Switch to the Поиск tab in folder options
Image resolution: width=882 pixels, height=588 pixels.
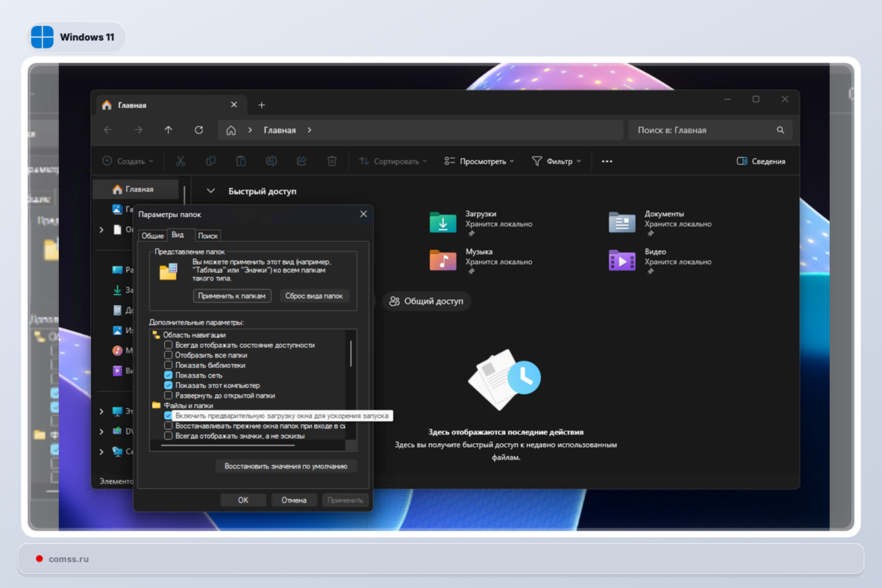207,235
